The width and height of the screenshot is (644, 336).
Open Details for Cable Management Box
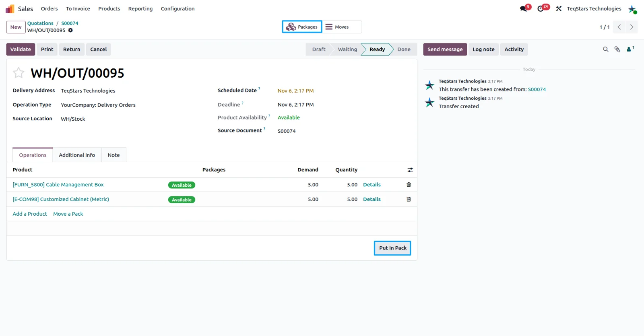[372, 185]
